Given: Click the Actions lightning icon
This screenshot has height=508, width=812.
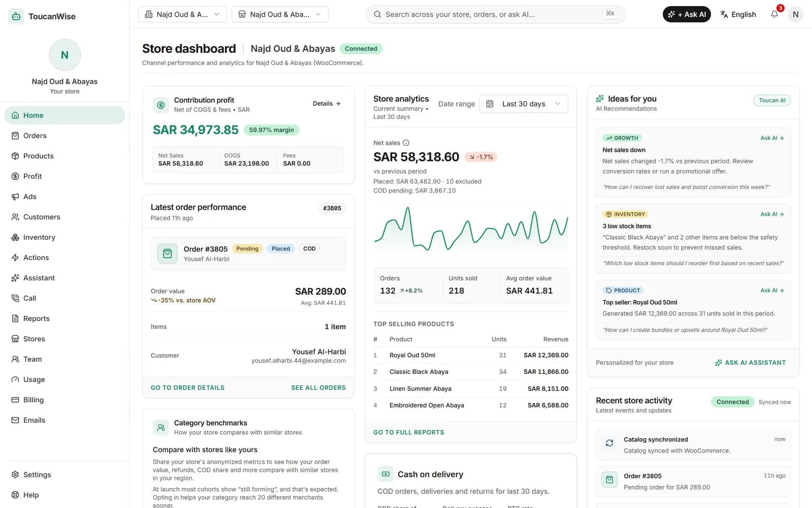Looking at the screenshot, I should (x=15, y=258).
